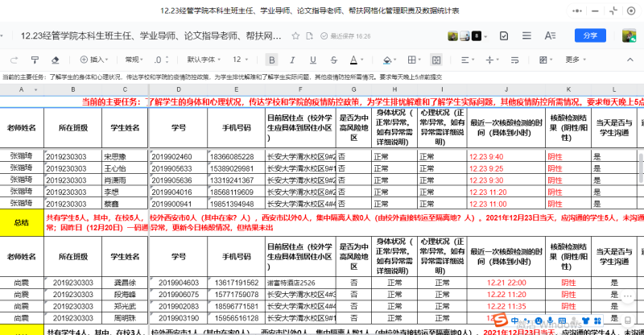Open the 更多 more options menu

coord(576,60)
